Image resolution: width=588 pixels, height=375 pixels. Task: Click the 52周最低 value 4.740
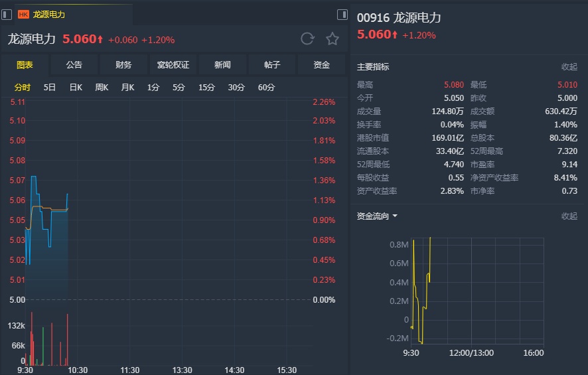[454, 164]
